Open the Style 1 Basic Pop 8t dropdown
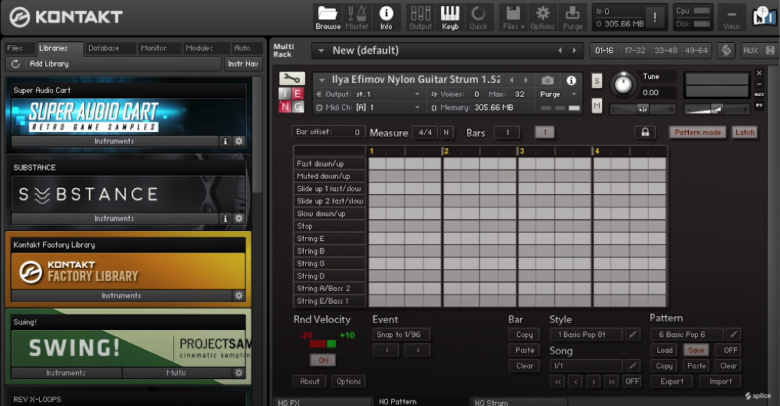Screen dimensions: 780x406 click(585, 334)
